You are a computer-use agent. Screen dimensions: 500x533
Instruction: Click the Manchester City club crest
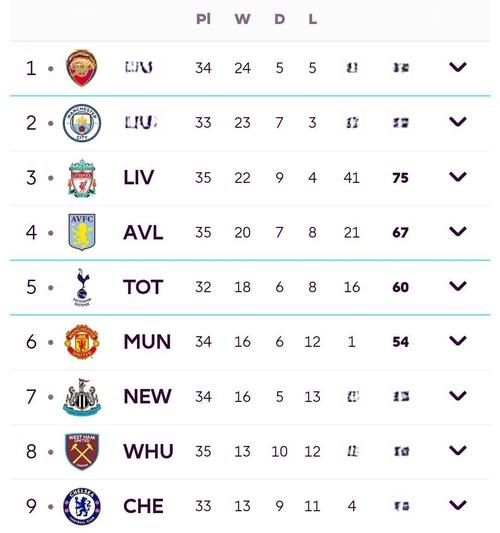pos(82,123)
